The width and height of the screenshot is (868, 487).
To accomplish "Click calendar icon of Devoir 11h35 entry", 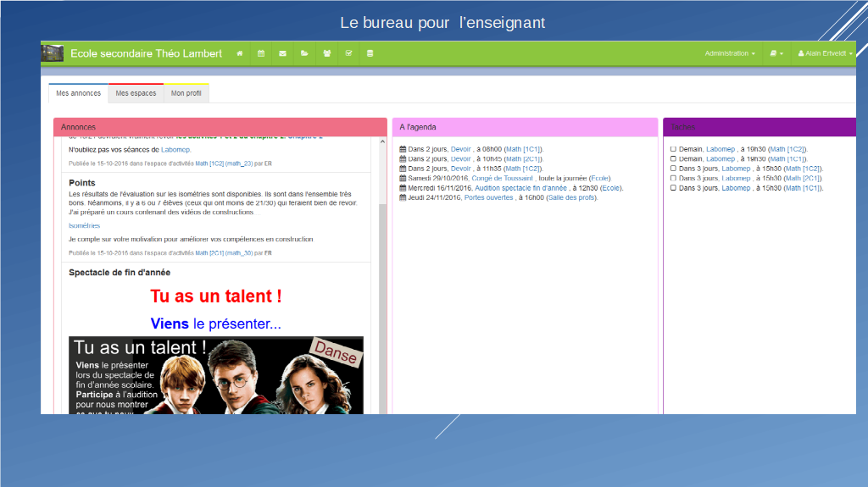I will click(x=403, y=169).
